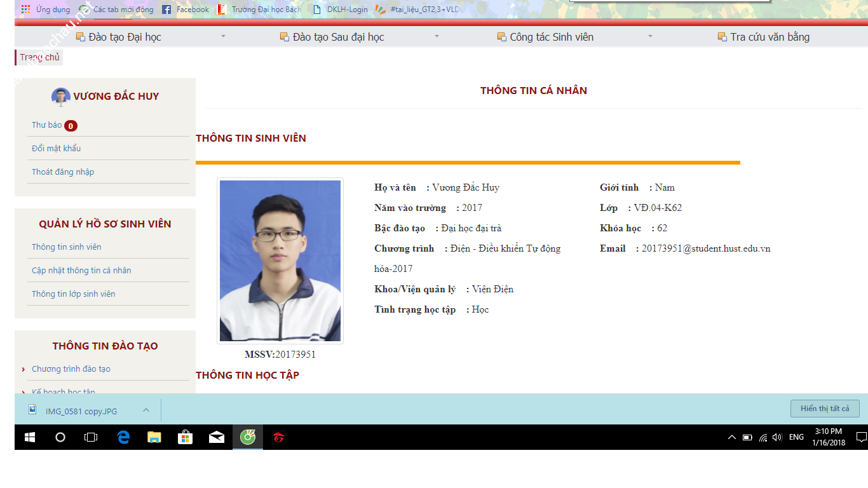Viewport: 868px width, 488px height.
Task: Click the Đổi mật khẩu link
Action: pos(57,149)
